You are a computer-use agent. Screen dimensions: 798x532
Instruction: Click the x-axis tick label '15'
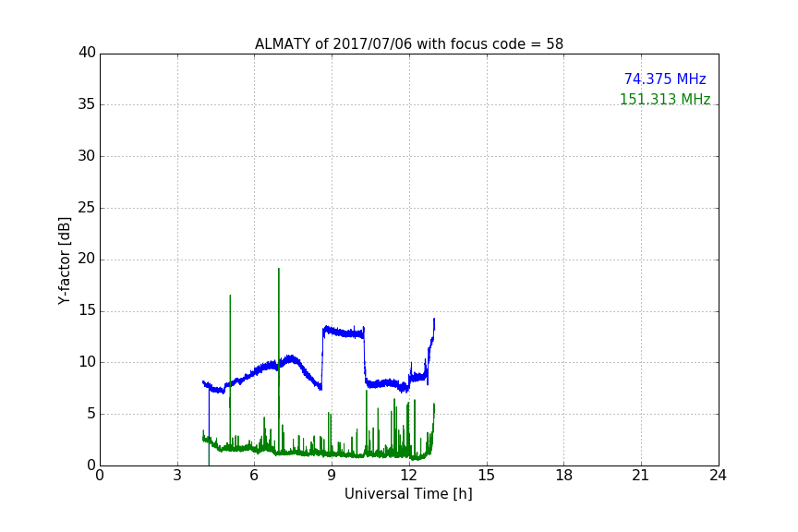(x=486, y=476)
